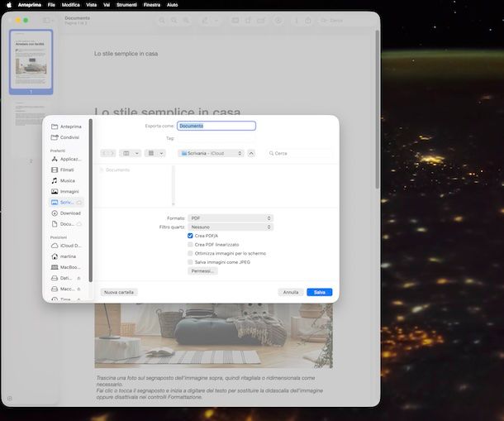Open the File menu
The width and height of the screenshot is (504, 421).
51,5
